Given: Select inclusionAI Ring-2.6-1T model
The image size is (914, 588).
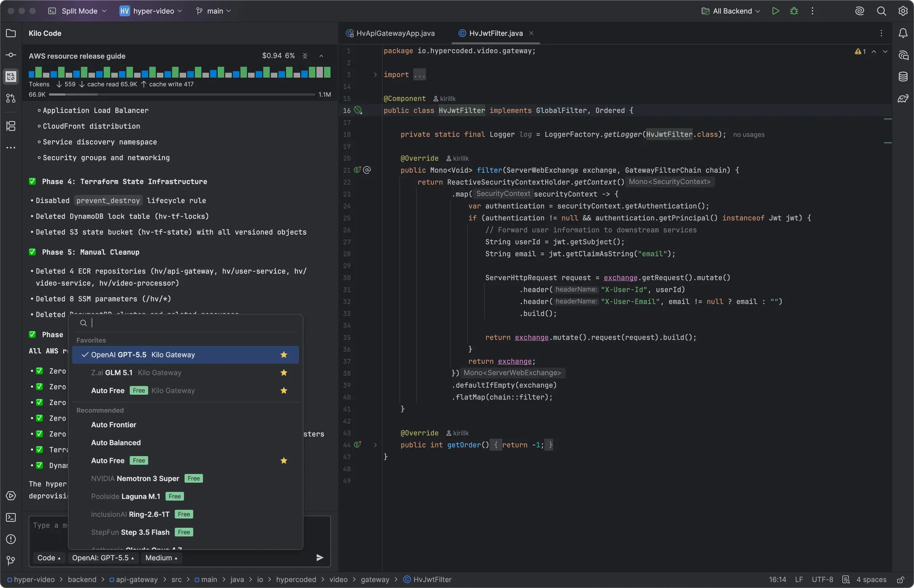Looking at the screenshot, I should coord(185,514).
